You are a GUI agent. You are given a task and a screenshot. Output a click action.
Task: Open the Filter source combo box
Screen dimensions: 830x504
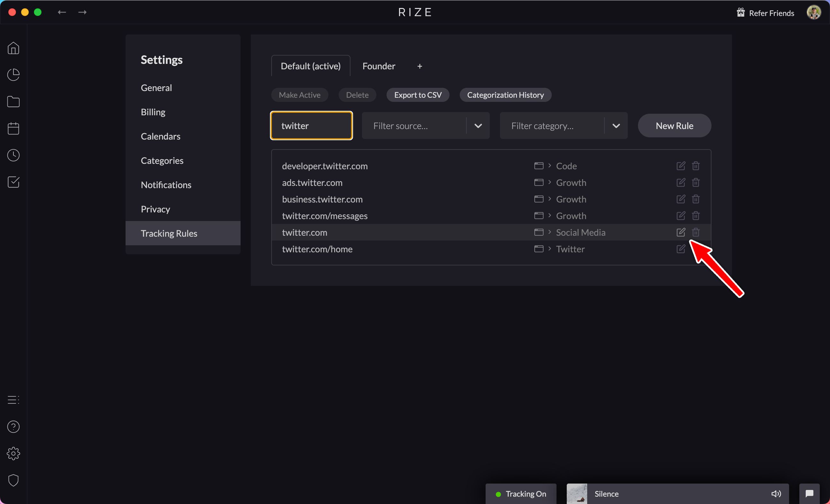tap(426, 126)
